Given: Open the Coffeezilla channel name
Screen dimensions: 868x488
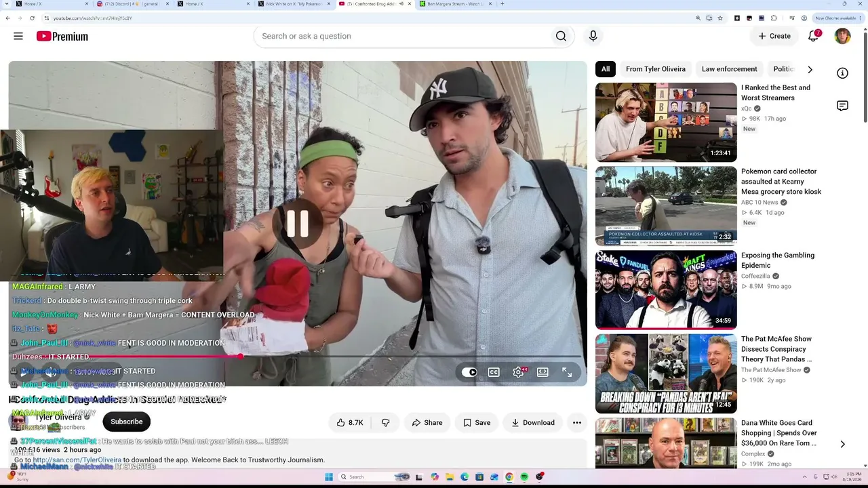Looking at the screenshot, I should pyautogui.click(x=755, y=277).
